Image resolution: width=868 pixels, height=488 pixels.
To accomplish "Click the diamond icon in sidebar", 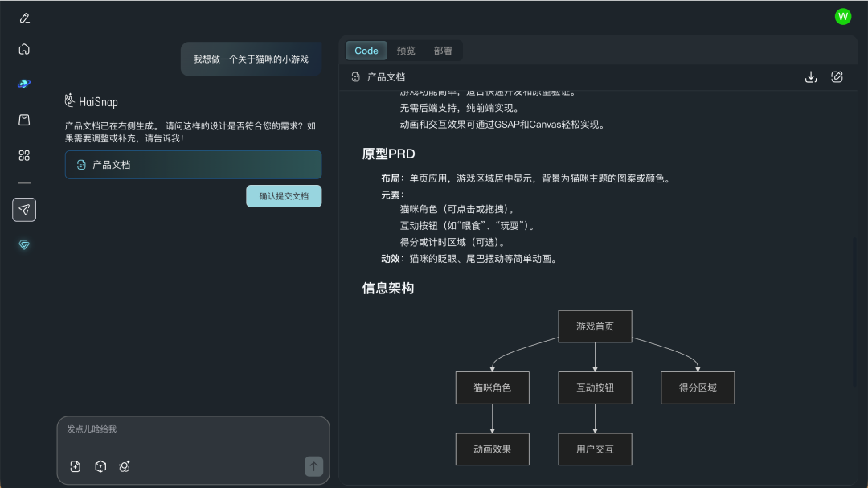I will click(x=24, y=245).
